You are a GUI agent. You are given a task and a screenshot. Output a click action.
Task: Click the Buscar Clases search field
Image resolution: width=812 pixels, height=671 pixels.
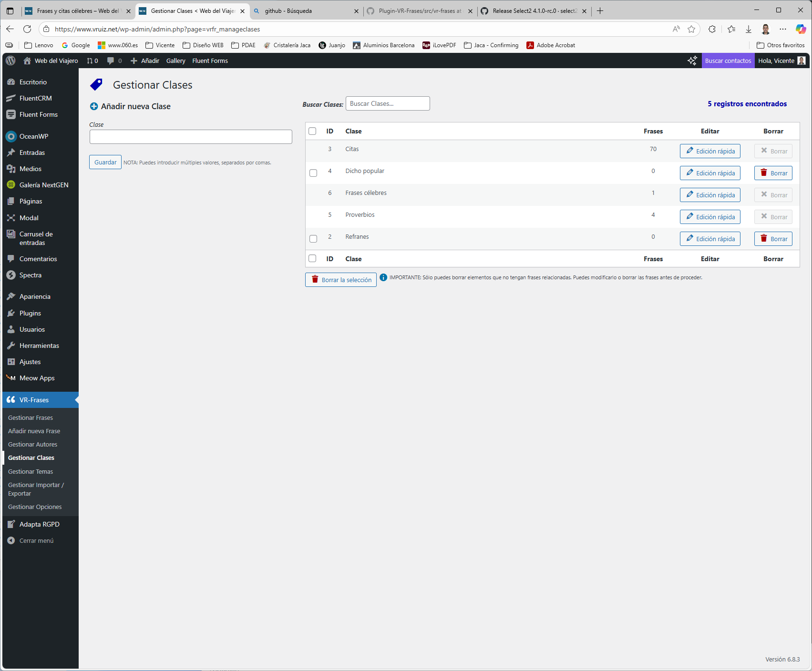tap(387, 103)
